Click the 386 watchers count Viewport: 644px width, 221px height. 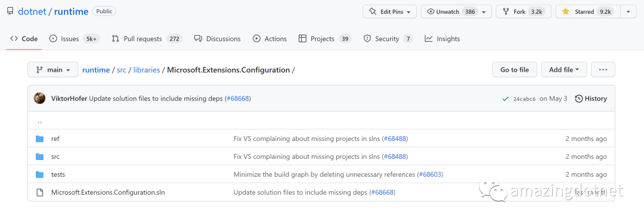tap(470, 11)
